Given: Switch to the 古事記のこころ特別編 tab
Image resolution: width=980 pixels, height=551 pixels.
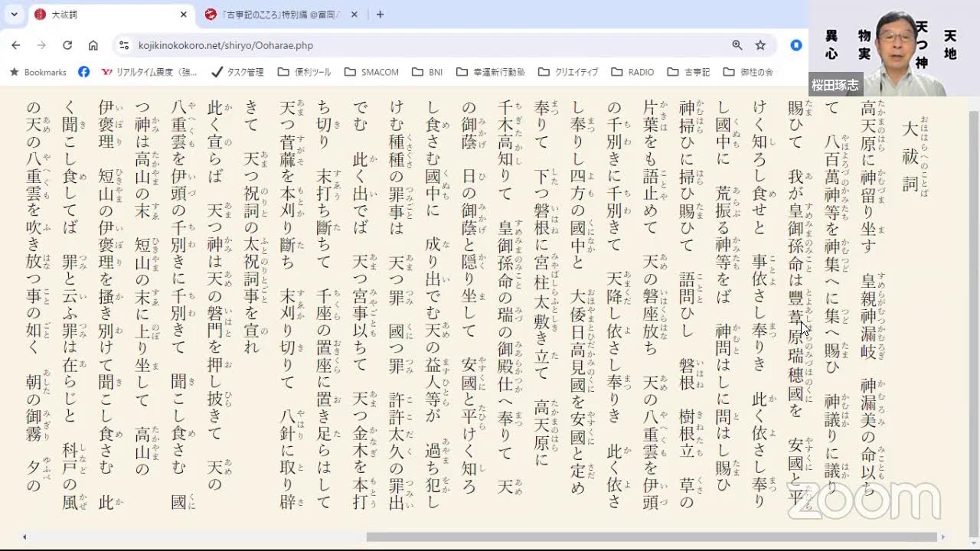Looking at the screenshot, I should 281,15.
